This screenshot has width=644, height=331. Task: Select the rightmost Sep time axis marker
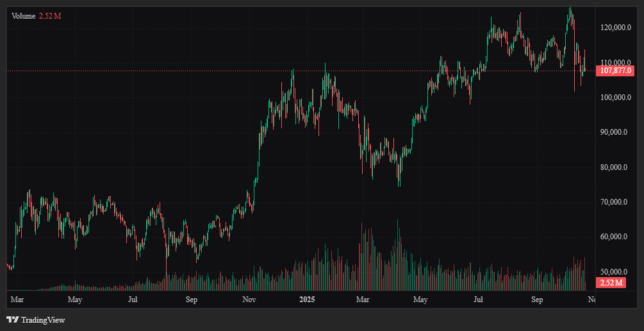[x=537, y=300]
